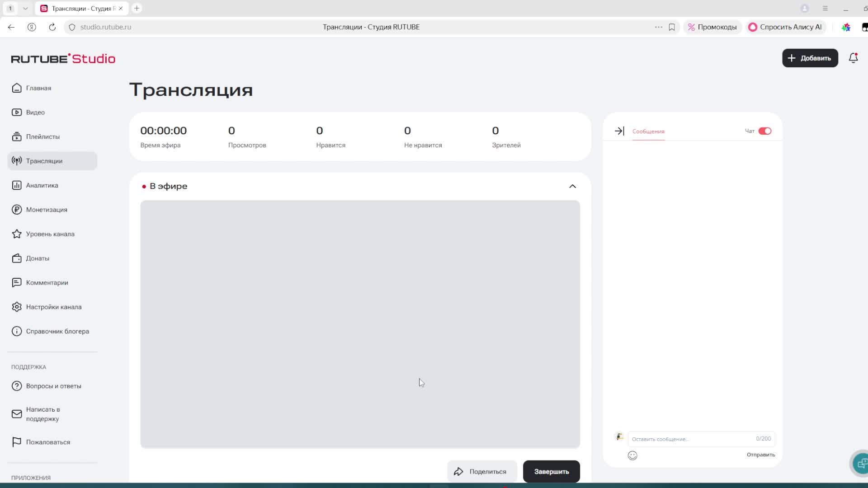Toggle the Чат switch off
This screenshot has height=488, width=868.
point(765,131)
